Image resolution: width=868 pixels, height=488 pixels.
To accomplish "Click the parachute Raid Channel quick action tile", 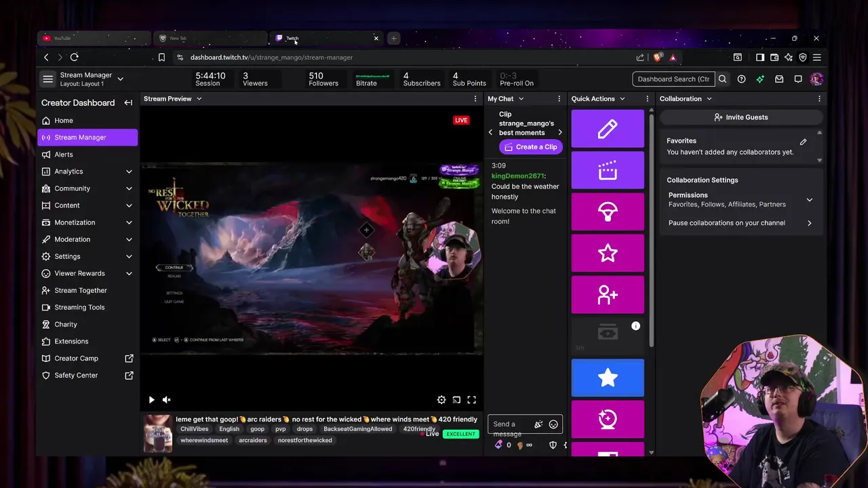I will (608, 212).
